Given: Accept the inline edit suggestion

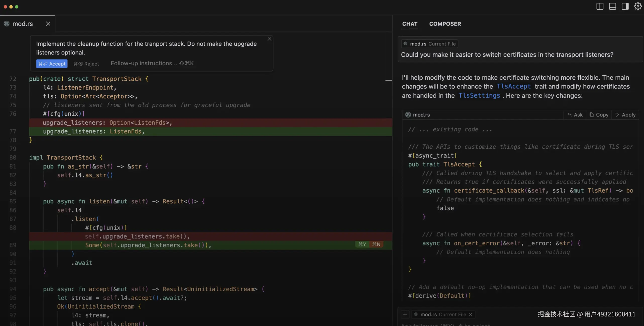Looking at the screenshot, I should [x=52, y=64].
